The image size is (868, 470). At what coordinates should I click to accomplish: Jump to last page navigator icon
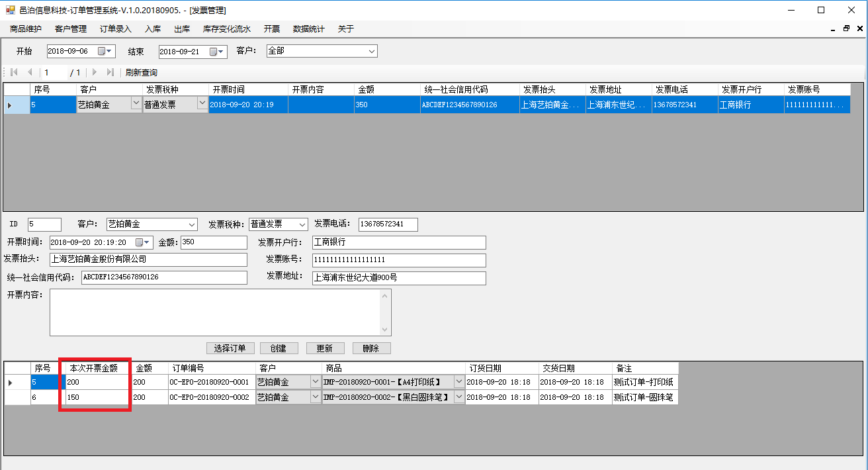tap(110, 72)
